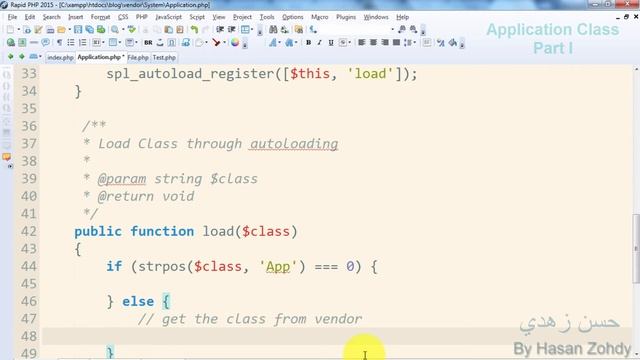Screen dimensions: 640x360
Task: Open the JavaScript menu
Action: (x=169, y=17)
